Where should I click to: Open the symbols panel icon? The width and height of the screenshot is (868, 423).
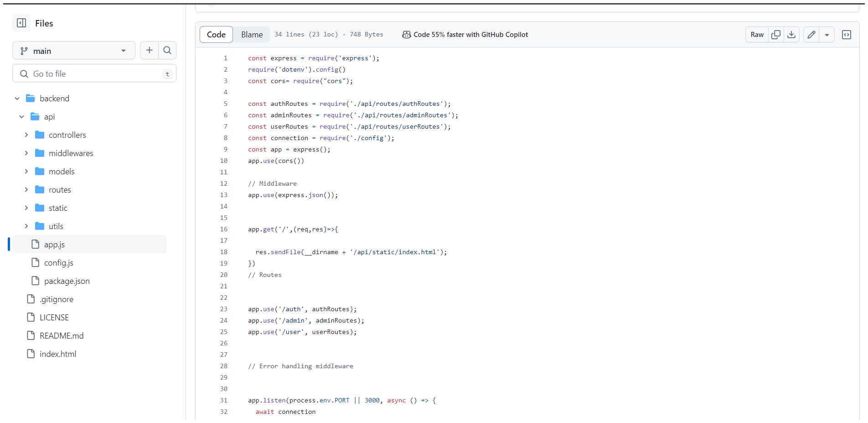[846, 35]
